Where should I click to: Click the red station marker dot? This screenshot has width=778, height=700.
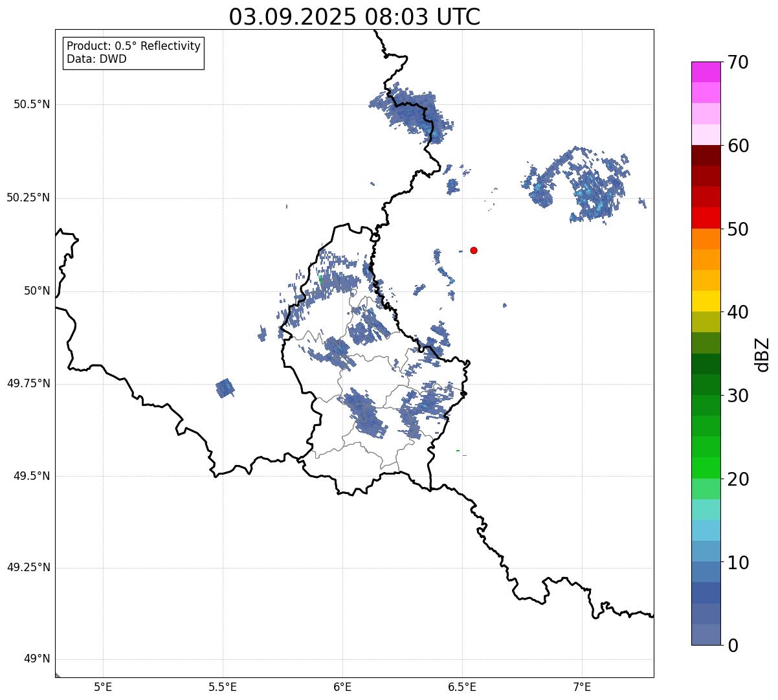point(474,250)
